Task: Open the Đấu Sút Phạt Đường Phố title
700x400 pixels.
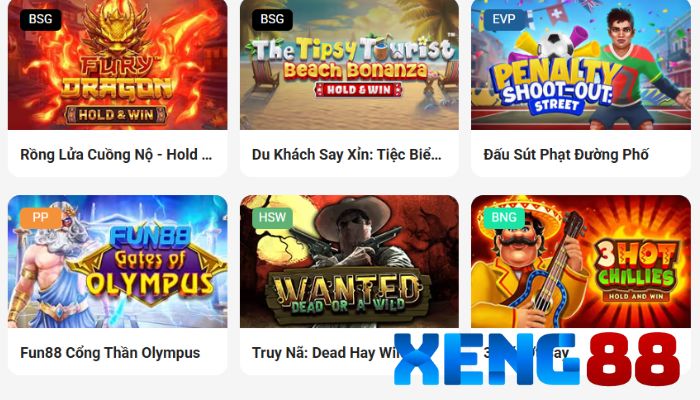Action: (x=566, y=154)
